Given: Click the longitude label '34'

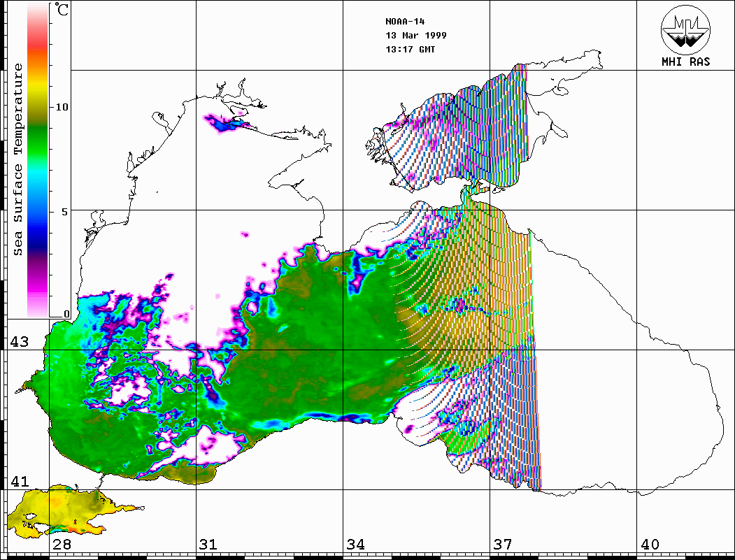Looking at the screenshot, I should (355, 544).
